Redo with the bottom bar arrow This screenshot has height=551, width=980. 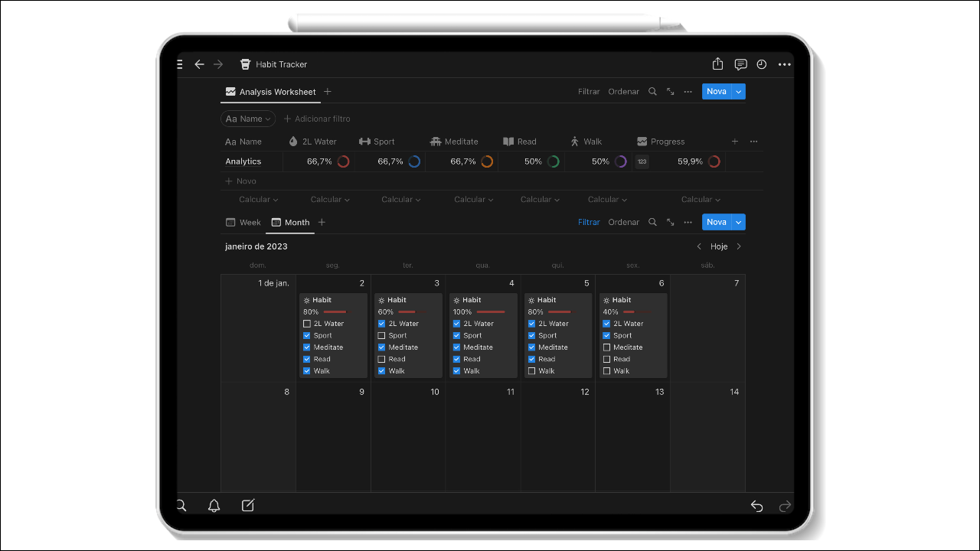point(785,506)
